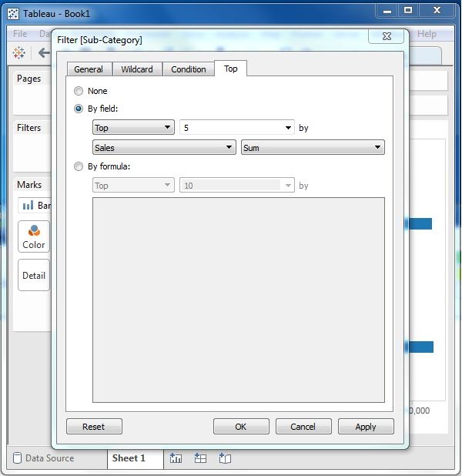Switch to the General tab
Viewport: 462px width, 476px height.
pyautogui.click(x=89, y=69)
